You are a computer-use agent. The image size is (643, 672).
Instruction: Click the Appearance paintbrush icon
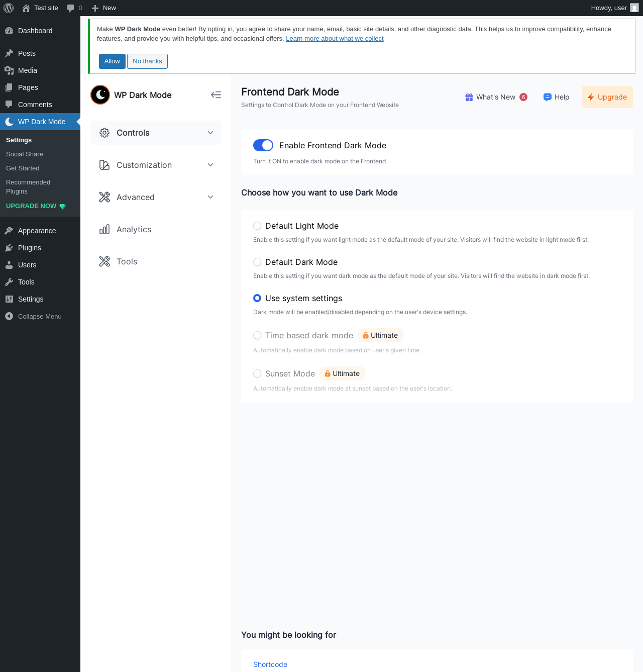pos(9,231)
